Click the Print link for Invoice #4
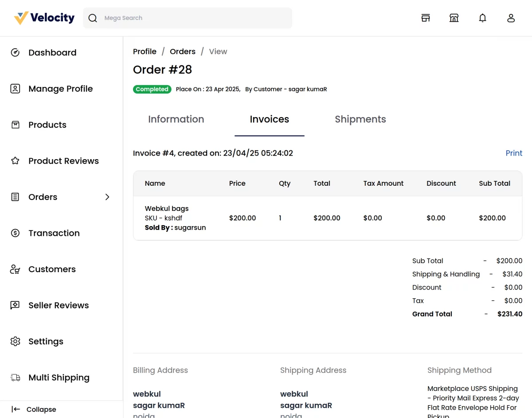Image resolution: width=532 pixels, height=418 pixels. (514, 153)
